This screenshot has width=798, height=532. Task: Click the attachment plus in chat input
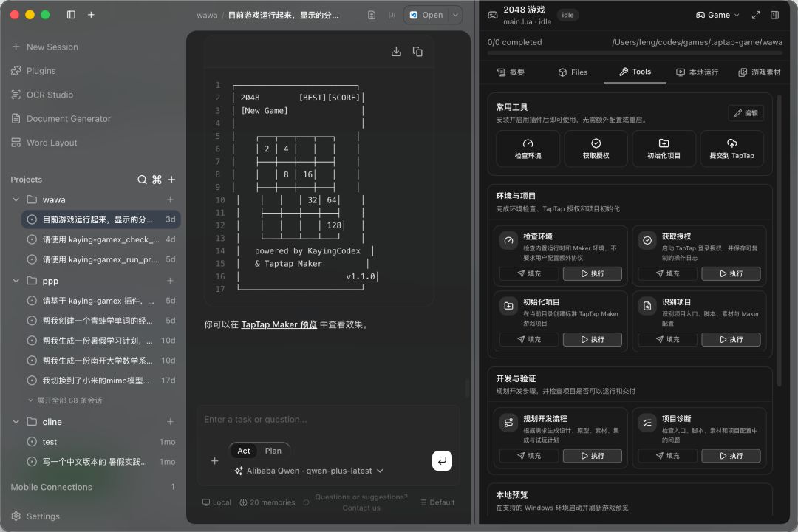coord(215,461)
